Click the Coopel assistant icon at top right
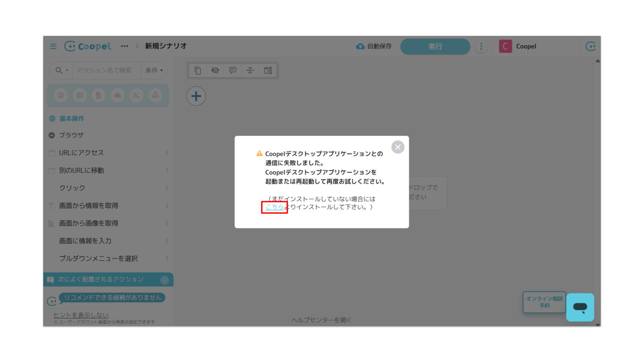The width and height of the screenshot is (644, 362). pos(590,46)
